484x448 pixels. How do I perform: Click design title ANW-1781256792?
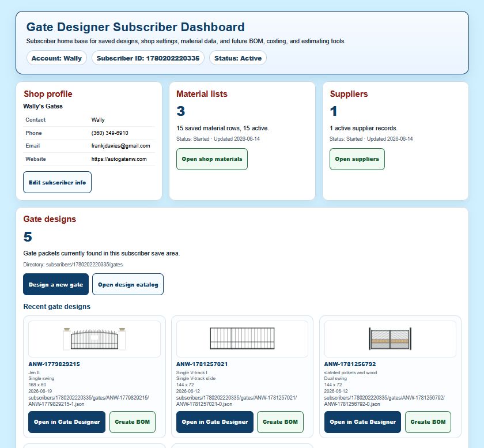350,364
